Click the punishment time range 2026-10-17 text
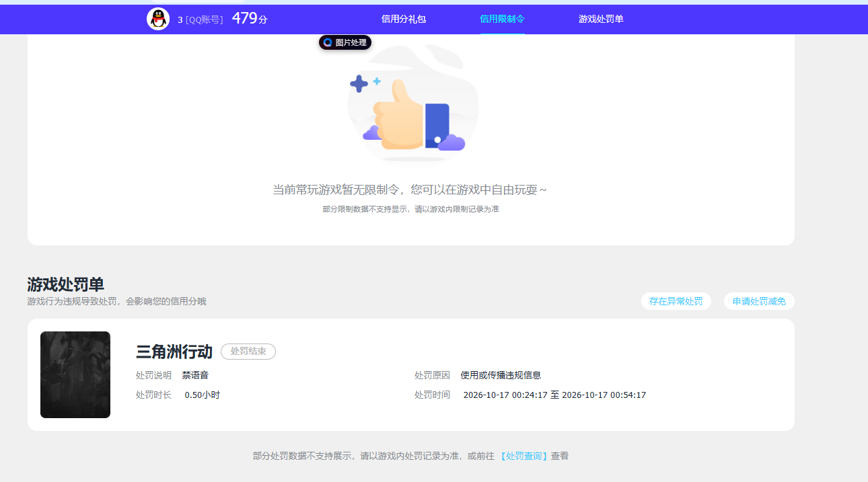This screenshot has height=482, width=868. tap(554, 395)
